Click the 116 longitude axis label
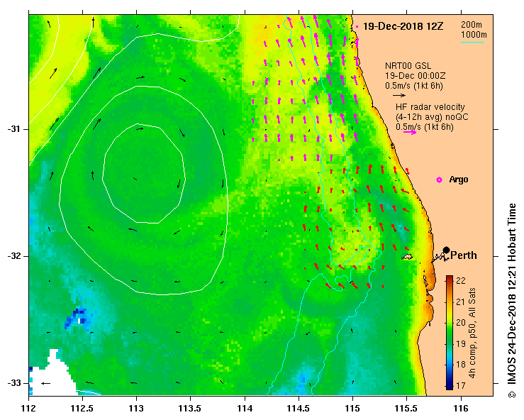The height and width of the screenshot is (420, 524). [461, 409]
